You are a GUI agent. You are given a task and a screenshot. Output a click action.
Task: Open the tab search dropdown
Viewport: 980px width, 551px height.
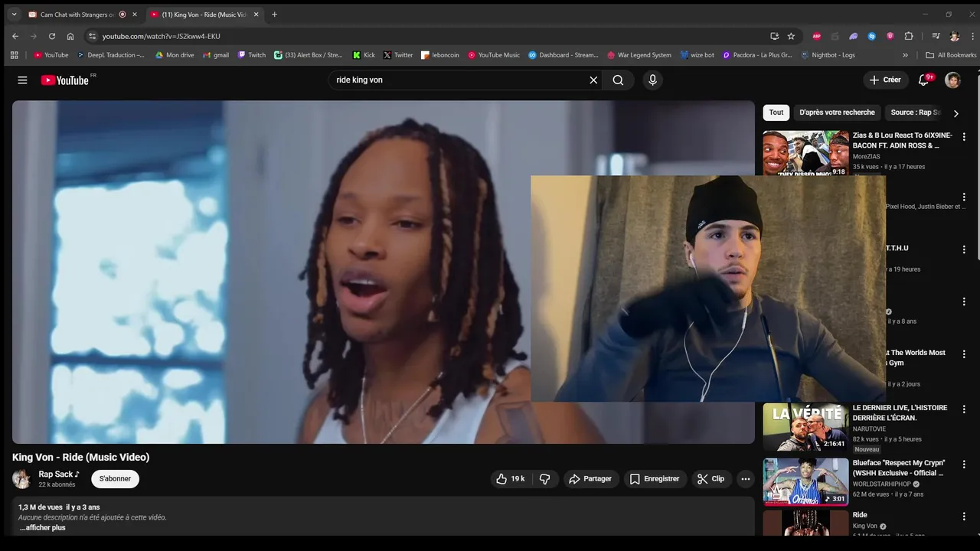pyautogui.click(x=14, y=15)
